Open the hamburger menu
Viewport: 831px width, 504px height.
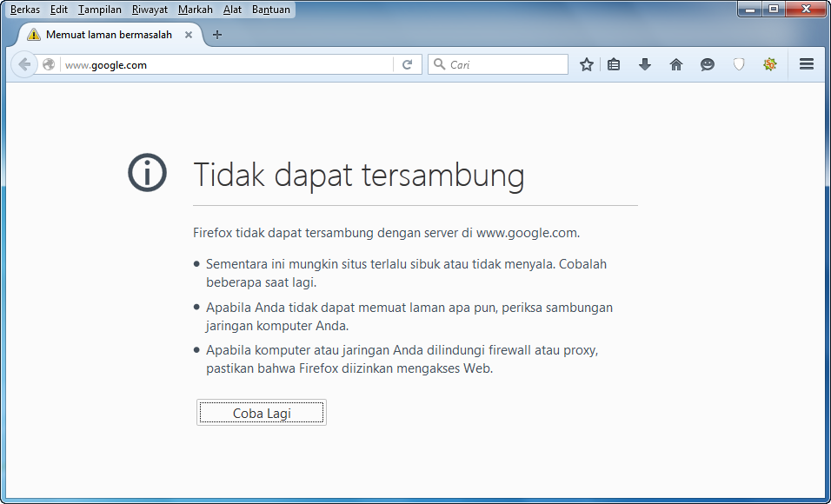806,64
